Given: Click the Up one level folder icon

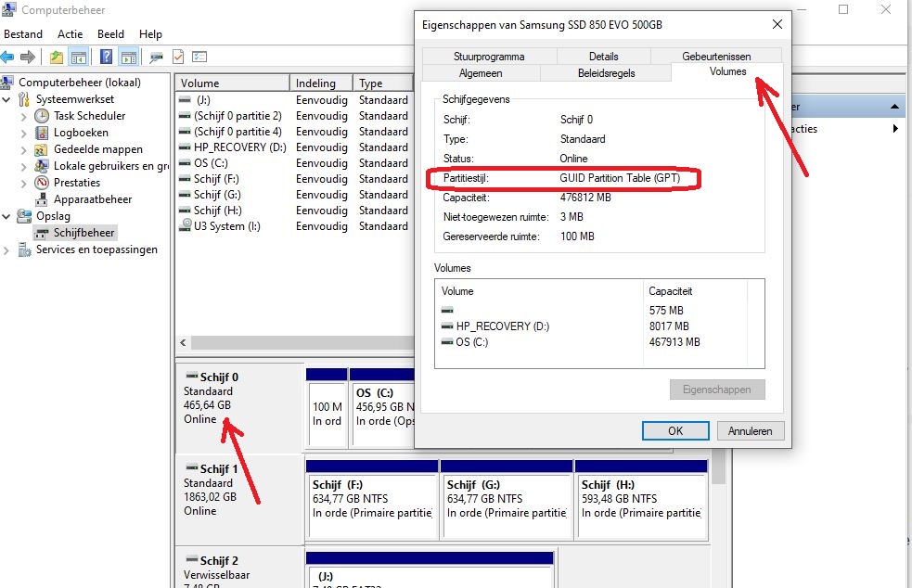Looking at the screenshot, I should point(58,58).
